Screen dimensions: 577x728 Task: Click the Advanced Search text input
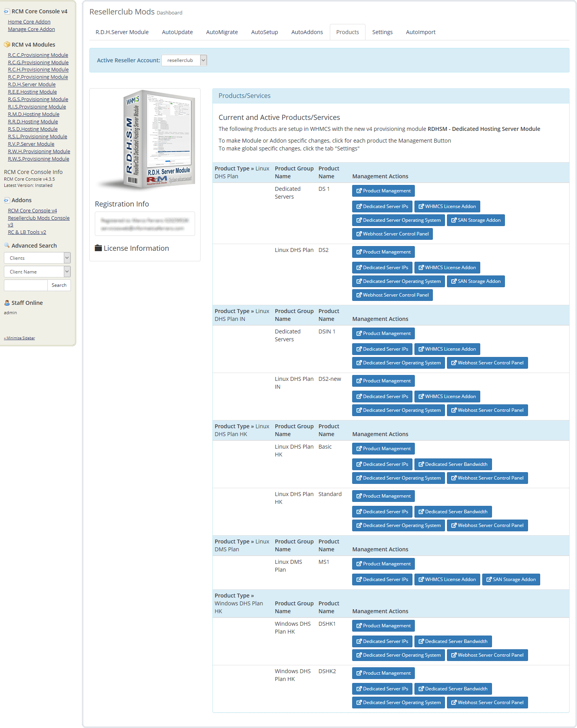26,285
